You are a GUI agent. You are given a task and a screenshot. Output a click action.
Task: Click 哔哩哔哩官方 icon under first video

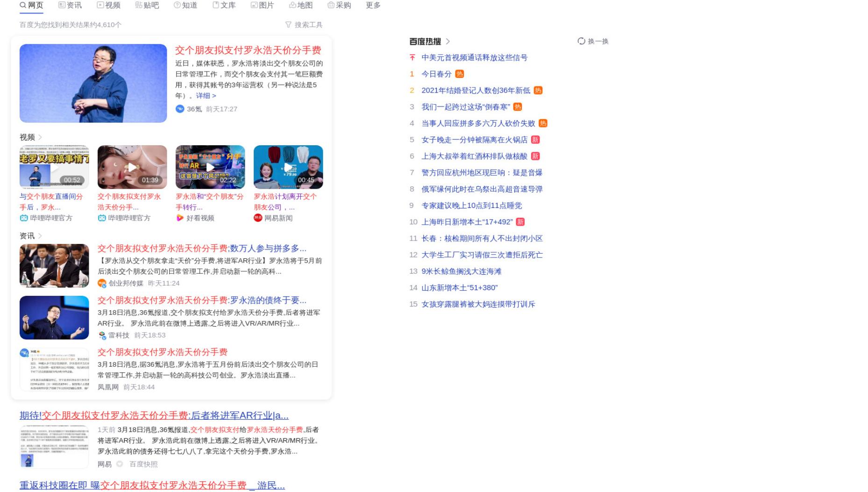[24, 218]
